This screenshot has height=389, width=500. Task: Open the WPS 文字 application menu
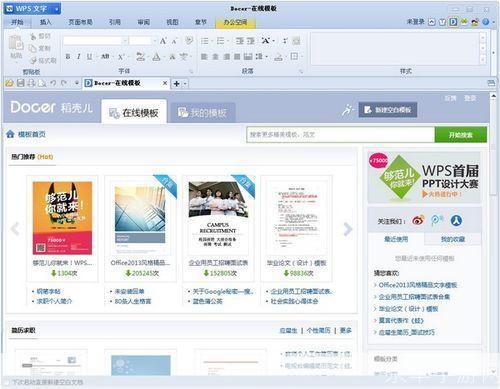(32, 9)
